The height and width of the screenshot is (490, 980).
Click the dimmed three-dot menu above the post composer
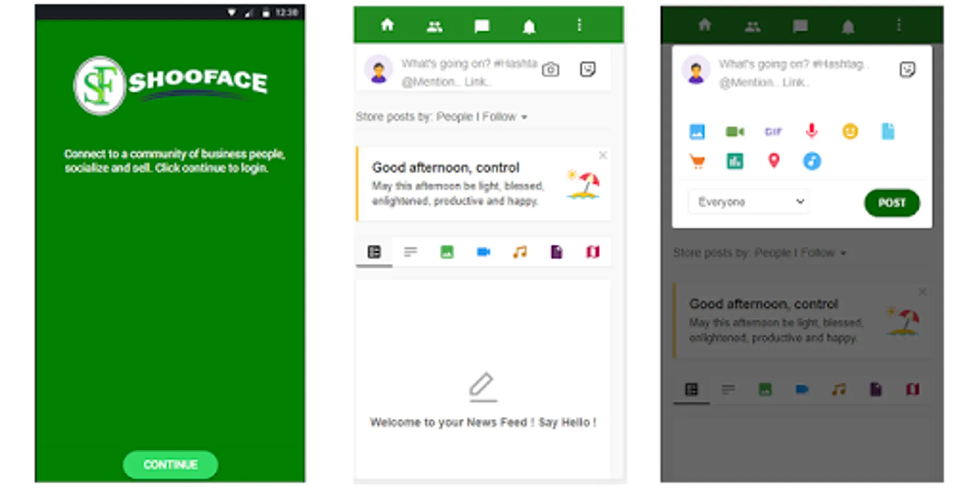tap(899, 25)
